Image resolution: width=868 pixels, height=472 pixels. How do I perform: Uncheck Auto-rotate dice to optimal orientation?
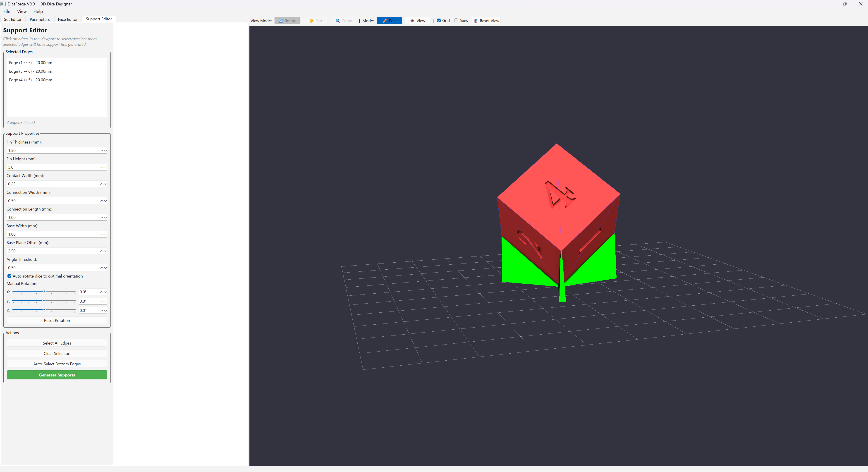tap(10, 276)
